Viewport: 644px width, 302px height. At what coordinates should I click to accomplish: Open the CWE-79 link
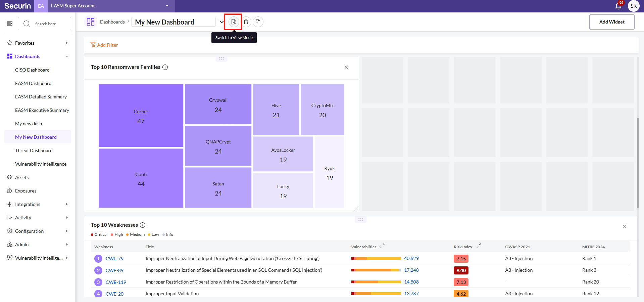point(114,259)
